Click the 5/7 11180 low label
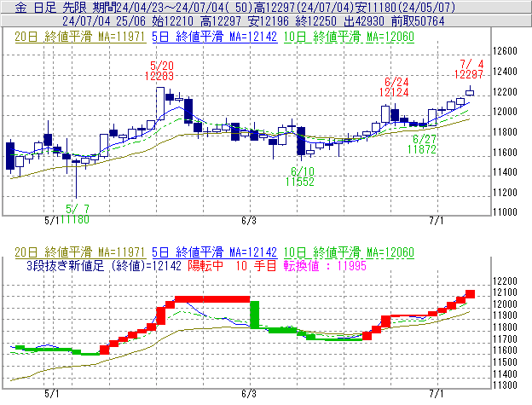 click(75, 214)
